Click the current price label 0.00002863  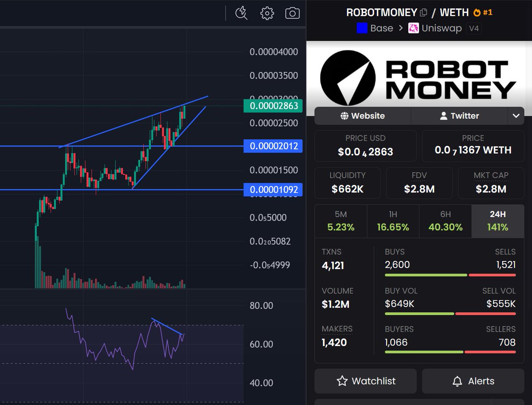pyautogui.click(x=274, y=106)
